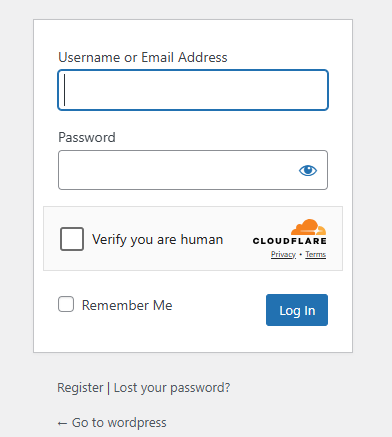Screen dimensions: 392x437
Task: Click the Remember Me label text
Action: point(127,305)
